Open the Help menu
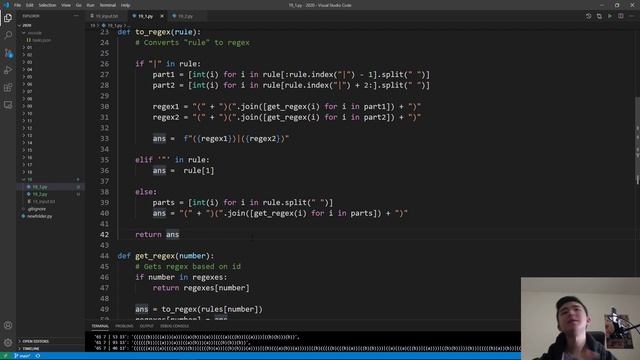The width and height of the screenshot is (640, 360). click(x=125, y=5)
